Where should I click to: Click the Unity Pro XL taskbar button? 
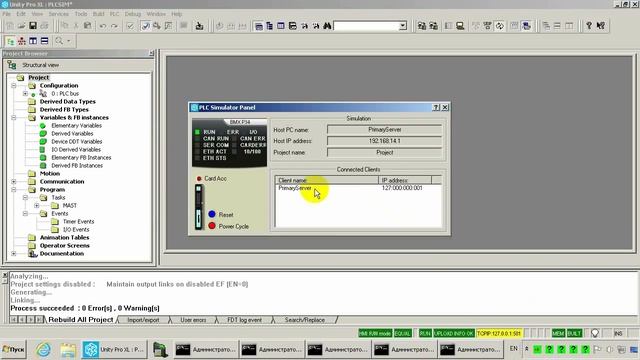(x=114, y=350)
